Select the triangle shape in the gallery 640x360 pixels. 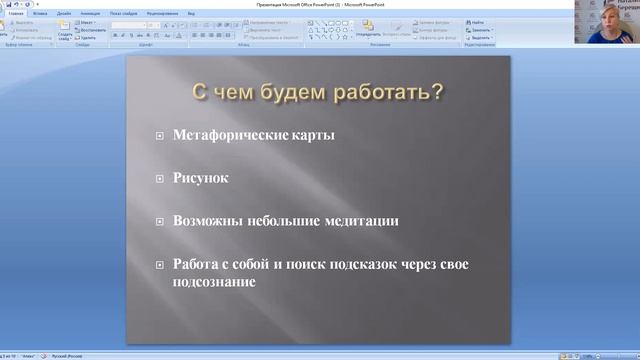(310, 30)
